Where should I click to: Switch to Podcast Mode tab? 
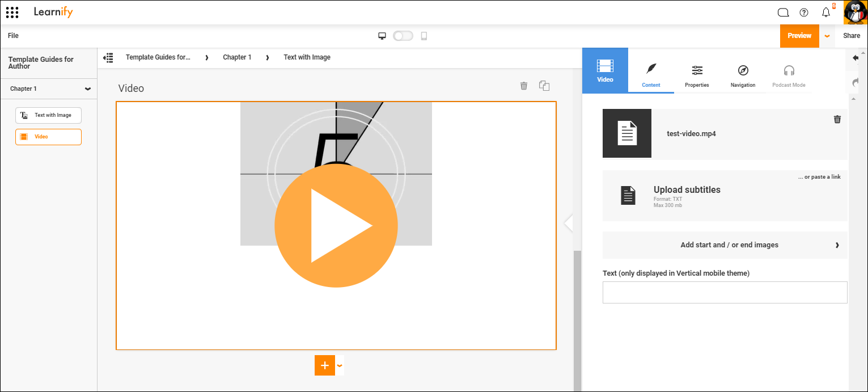pos(789,75)
